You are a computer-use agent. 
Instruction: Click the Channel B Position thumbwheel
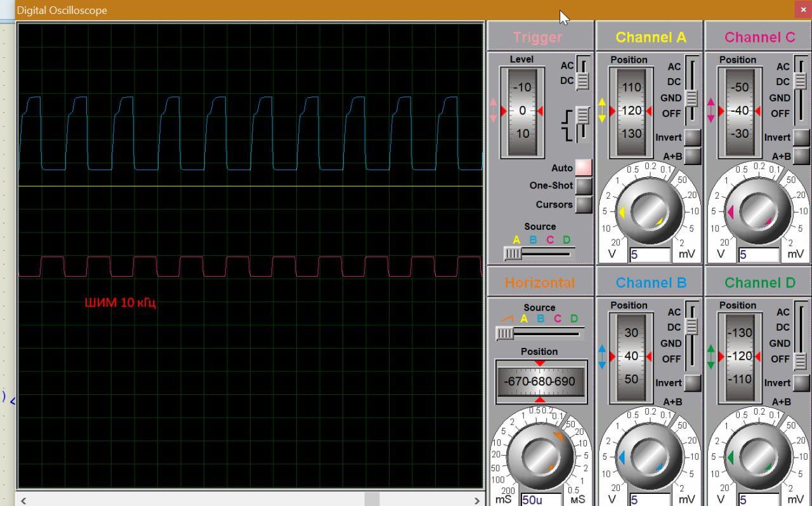point(631,357)
